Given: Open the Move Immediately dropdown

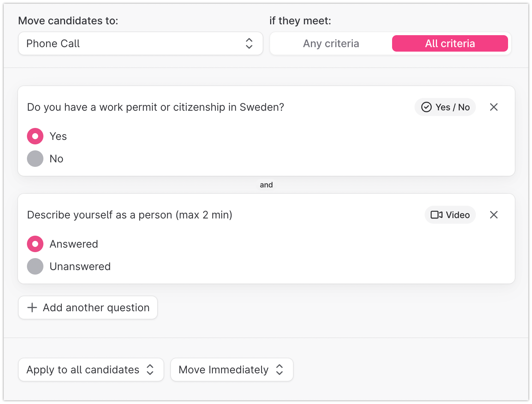Looking at the screenshot, I should pos(232,370).
